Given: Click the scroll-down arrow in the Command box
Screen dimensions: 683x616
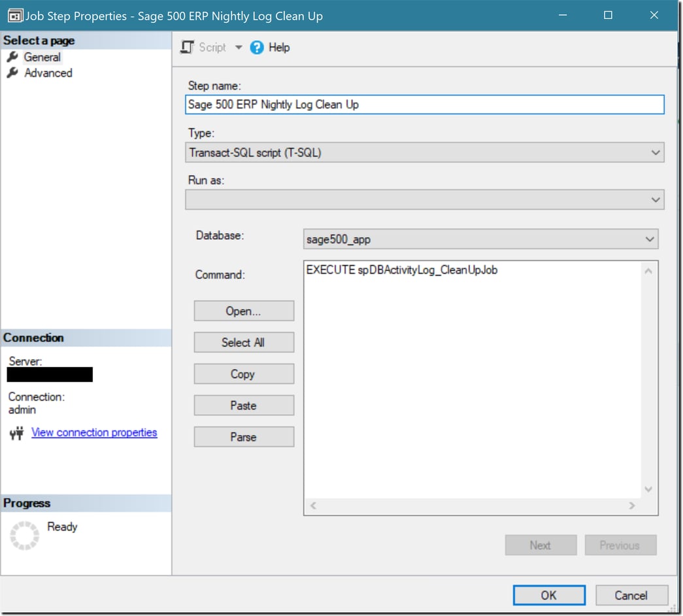Looking at the screenshot, I should [x=648, y=489].
